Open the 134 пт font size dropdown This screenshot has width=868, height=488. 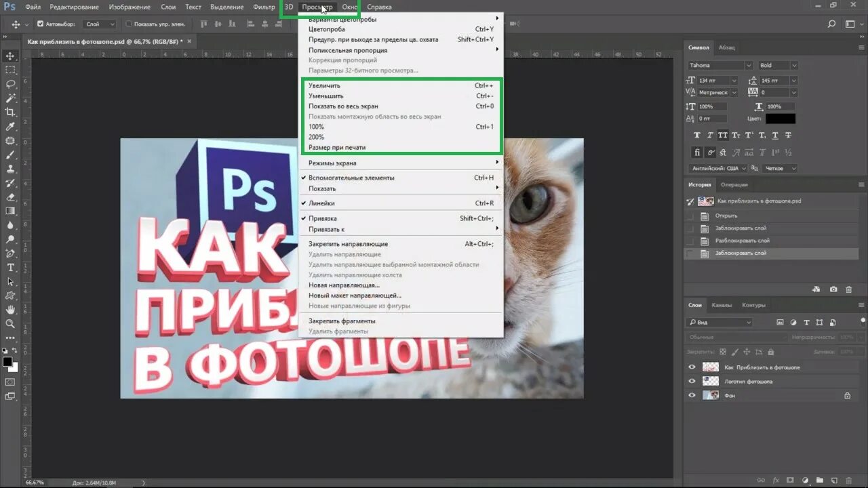[x=733, y=81]
